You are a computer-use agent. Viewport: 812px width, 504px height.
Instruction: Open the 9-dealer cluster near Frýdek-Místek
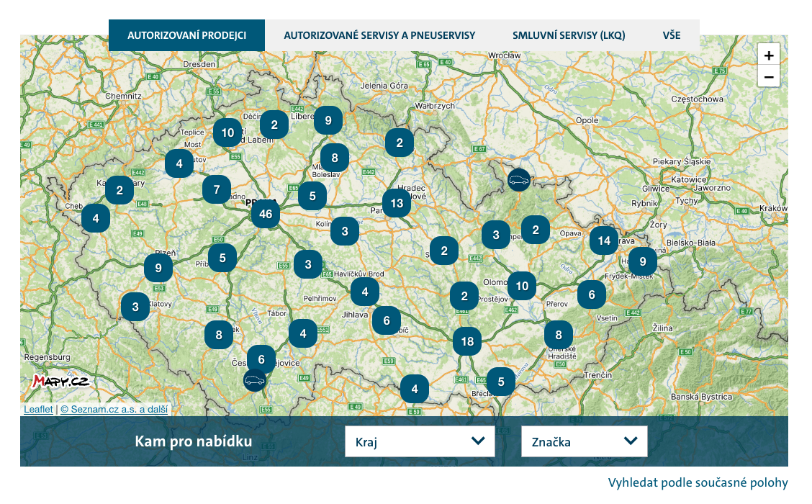point(643,261)
